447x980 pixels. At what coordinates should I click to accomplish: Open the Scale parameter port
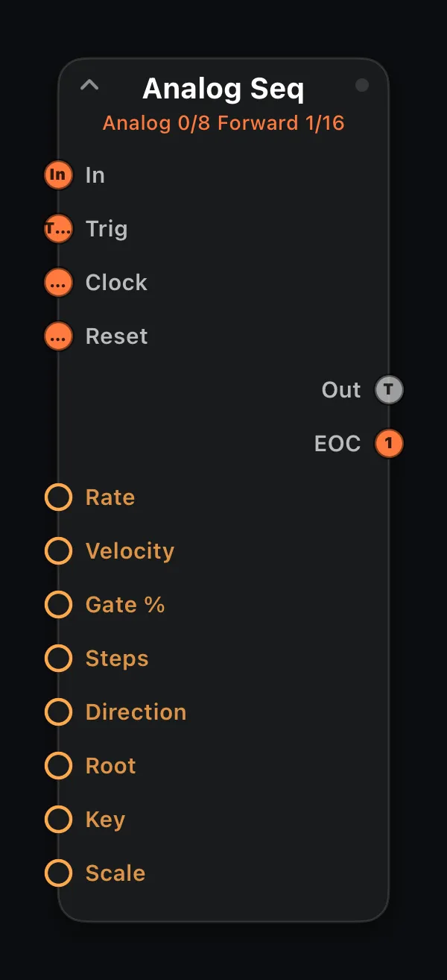click(x=58, y=873)
